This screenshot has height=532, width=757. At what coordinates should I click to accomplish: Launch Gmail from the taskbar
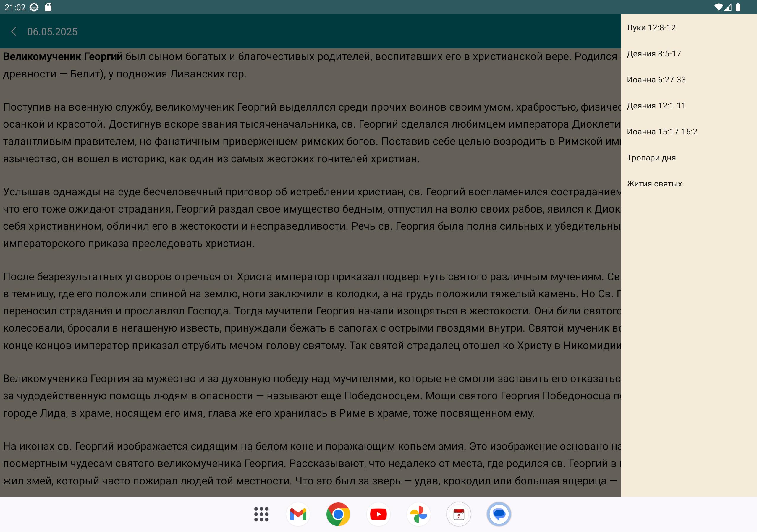pos(298,514)
